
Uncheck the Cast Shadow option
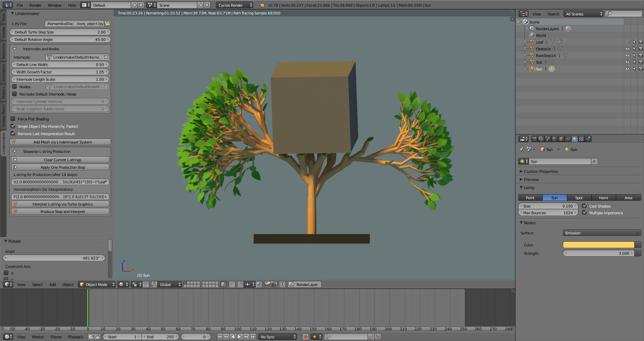[584, 206]
